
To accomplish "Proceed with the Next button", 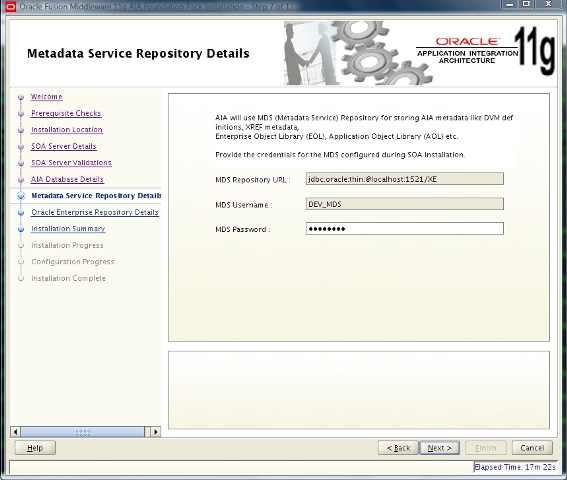I will click(439, 448).
